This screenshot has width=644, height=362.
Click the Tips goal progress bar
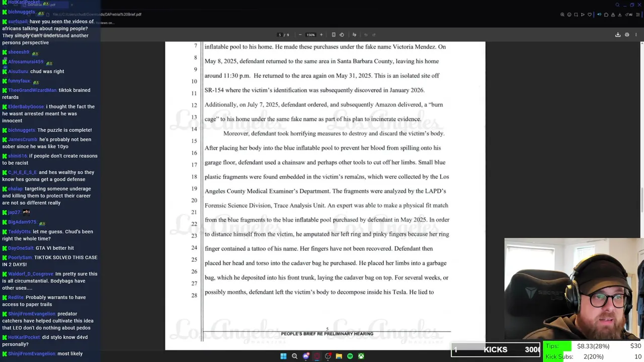click(x=594, y=346)
